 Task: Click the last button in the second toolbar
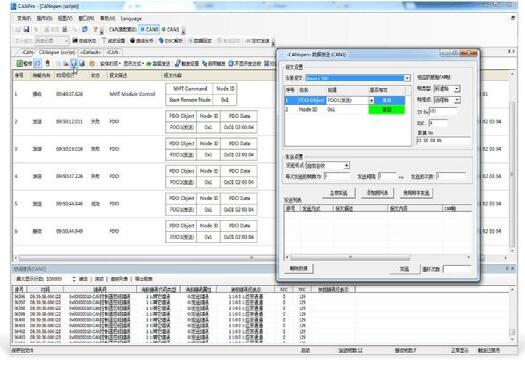(257, 41)
